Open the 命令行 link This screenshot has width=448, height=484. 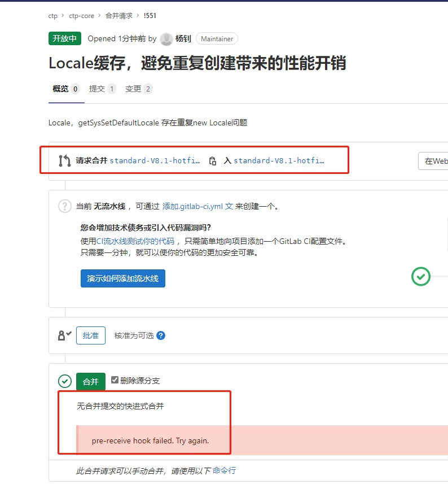click(x=224, y=470)
